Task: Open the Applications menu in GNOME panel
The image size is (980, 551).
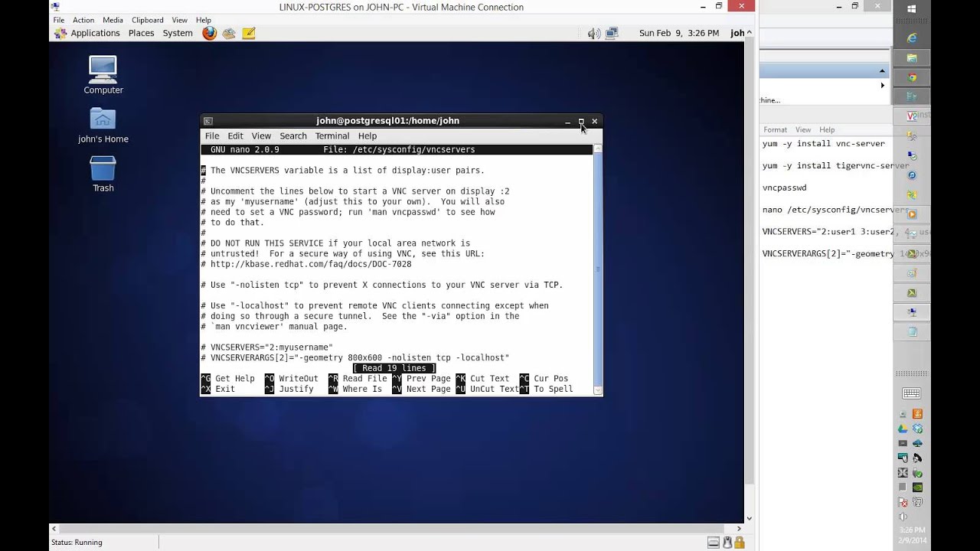Action: point(87,33)
